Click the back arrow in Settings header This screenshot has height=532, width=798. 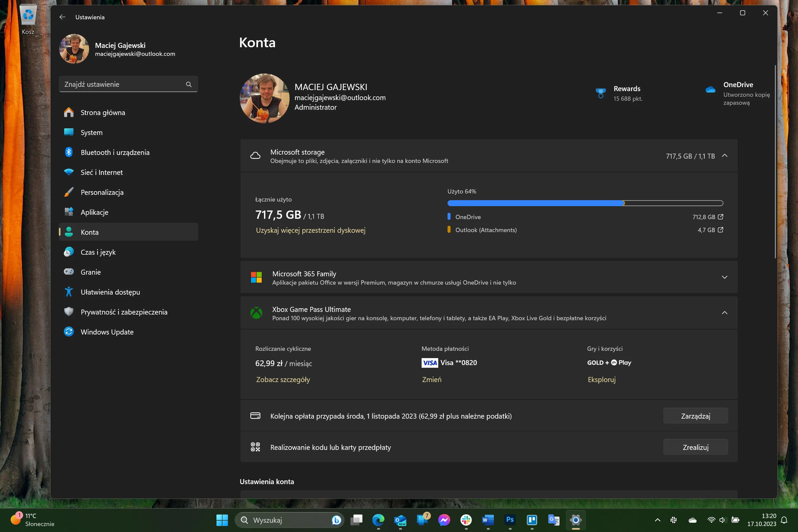(x=63, y=17)
